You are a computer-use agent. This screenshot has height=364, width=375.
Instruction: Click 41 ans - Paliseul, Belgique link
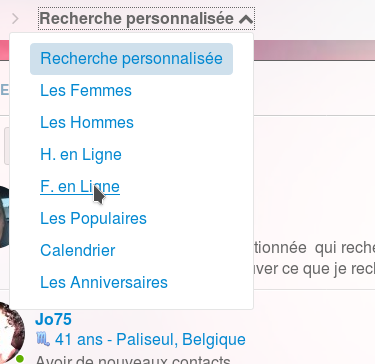point(150,340)
